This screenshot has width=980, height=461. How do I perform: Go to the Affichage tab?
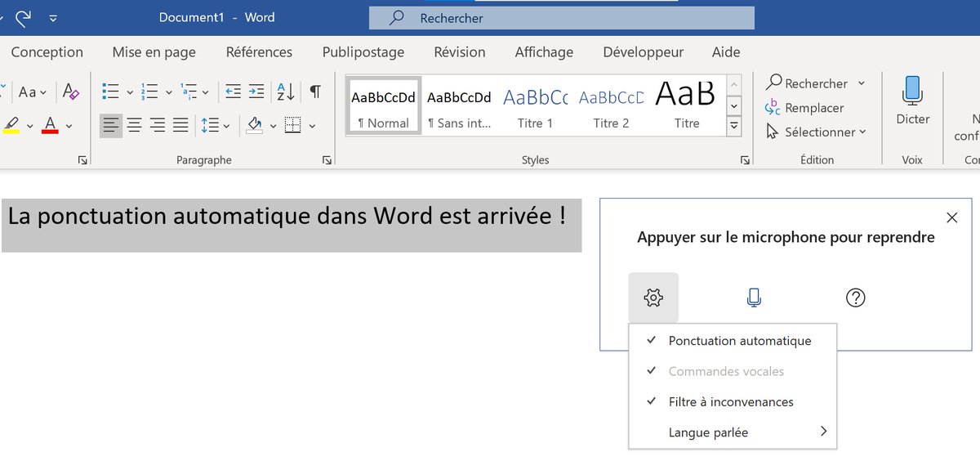(x=544, y=52)
